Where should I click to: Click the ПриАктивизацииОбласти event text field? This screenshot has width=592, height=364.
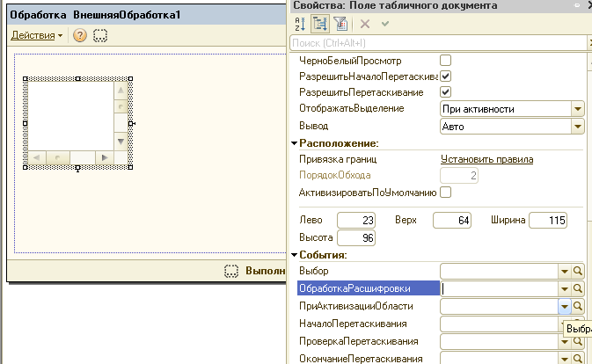(x=499, y=306)
